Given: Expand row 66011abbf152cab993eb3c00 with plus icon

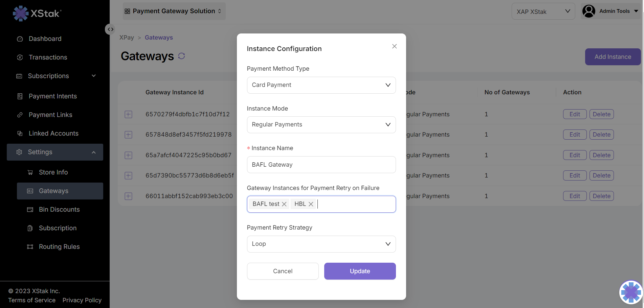Looking at the screenshot, I should pyautogui.click(x=129, y=196).
